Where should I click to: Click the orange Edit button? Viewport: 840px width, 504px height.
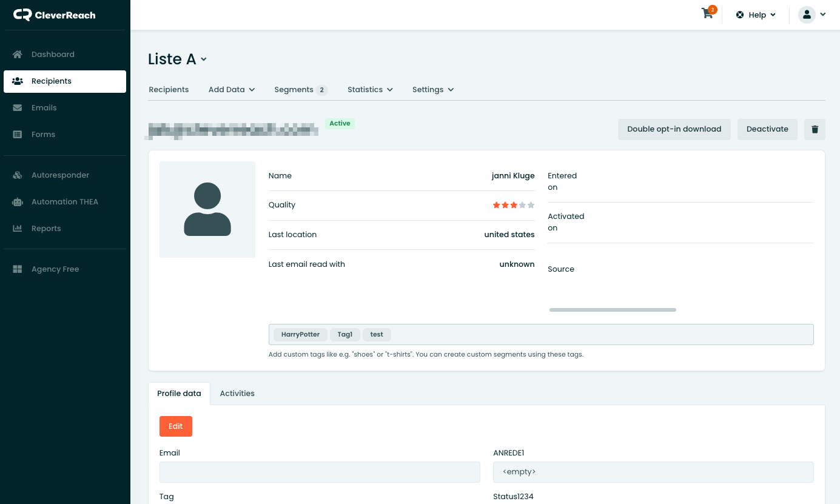(x=176, y=426)
